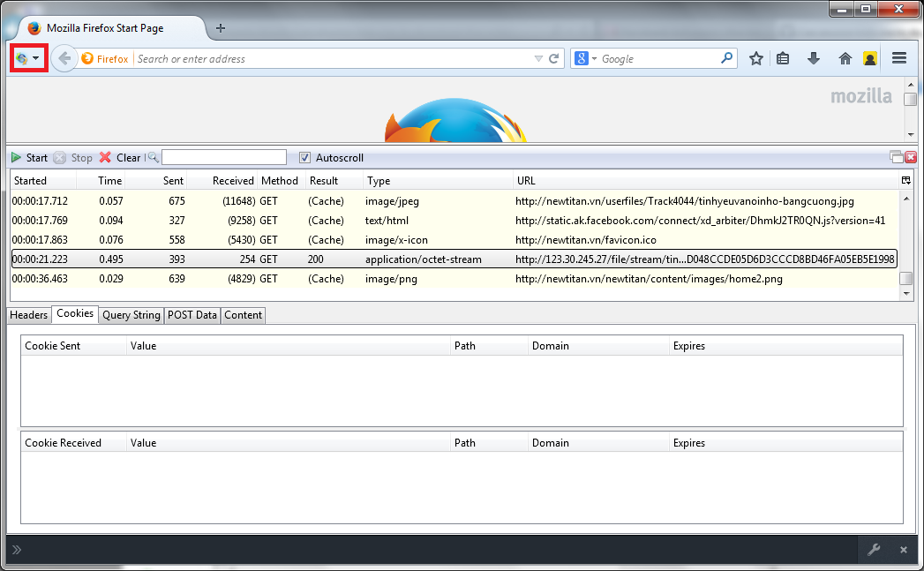Sort requests by Method column
Image resolution: width=924 pixels, height=571 pixels.
click(x=281, y=180)
